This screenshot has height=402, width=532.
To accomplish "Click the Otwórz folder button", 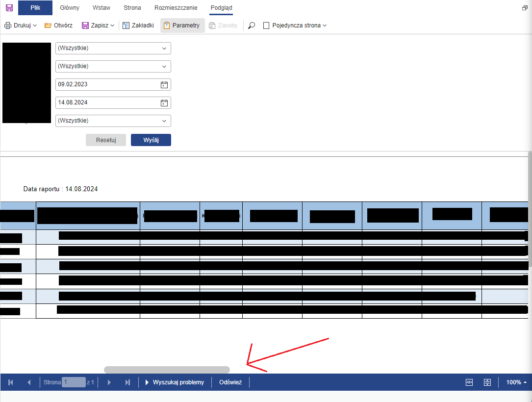I will (58, 25).
